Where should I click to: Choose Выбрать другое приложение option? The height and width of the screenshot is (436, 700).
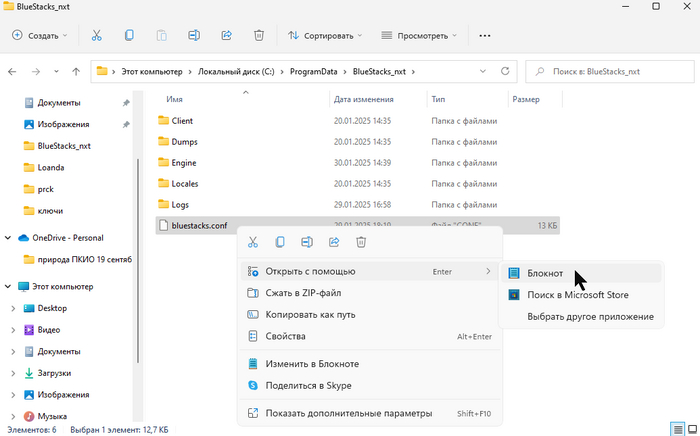coord(581,317)
